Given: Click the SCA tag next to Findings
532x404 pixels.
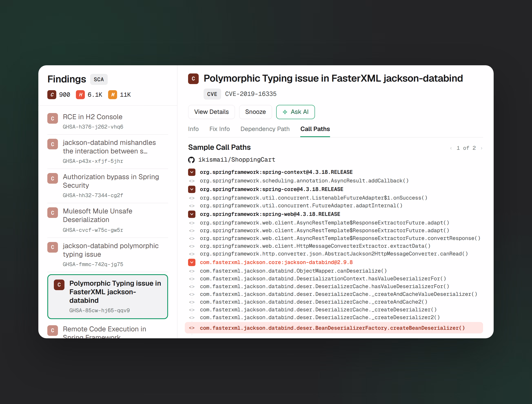Looking at the screenshot, I should [99, 79].
